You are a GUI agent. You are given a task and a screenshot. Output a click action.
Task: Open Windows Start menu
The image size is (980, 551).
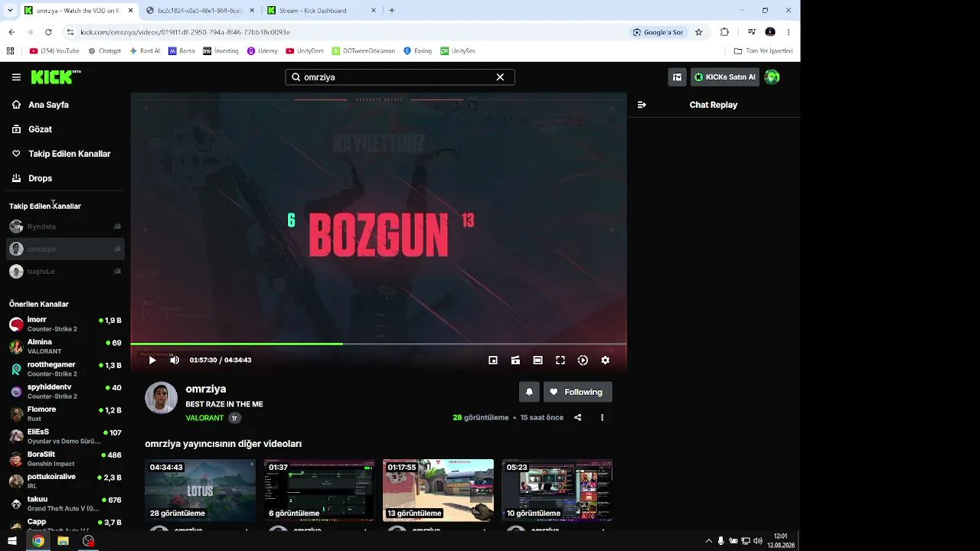pos(12,541)
